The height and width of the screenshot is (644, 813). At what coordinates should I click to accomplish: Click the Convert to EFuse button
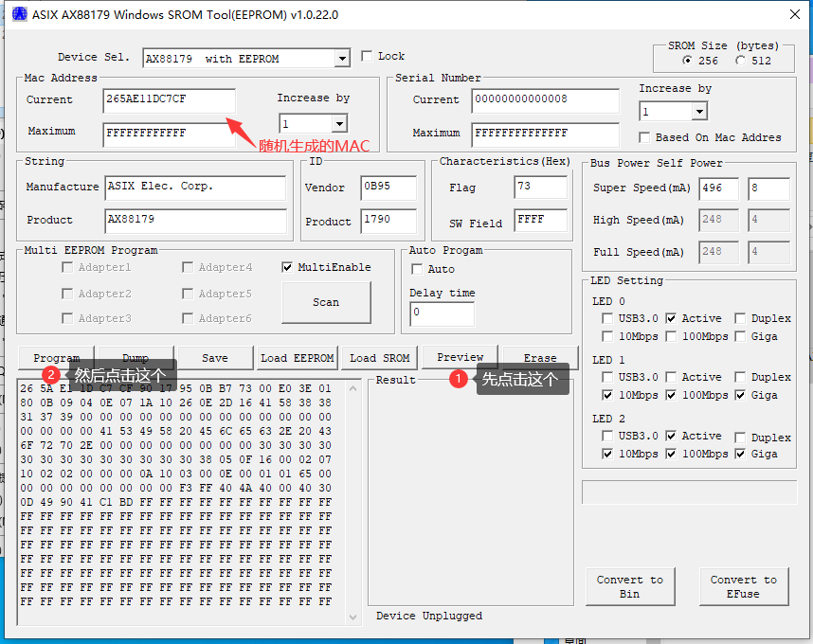[x=744, y=587]
